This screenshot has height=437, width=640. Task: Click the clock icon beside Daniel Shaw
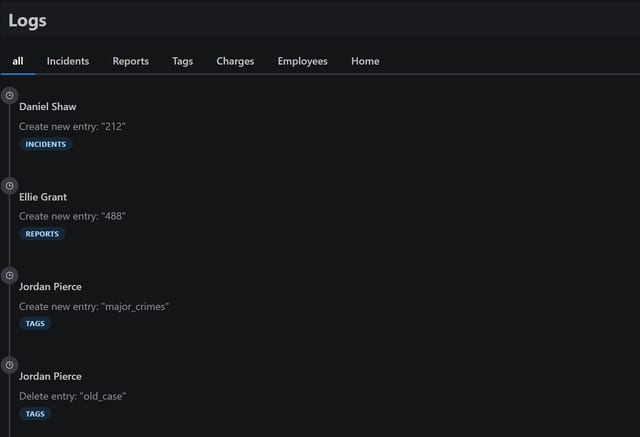[9, 95]
